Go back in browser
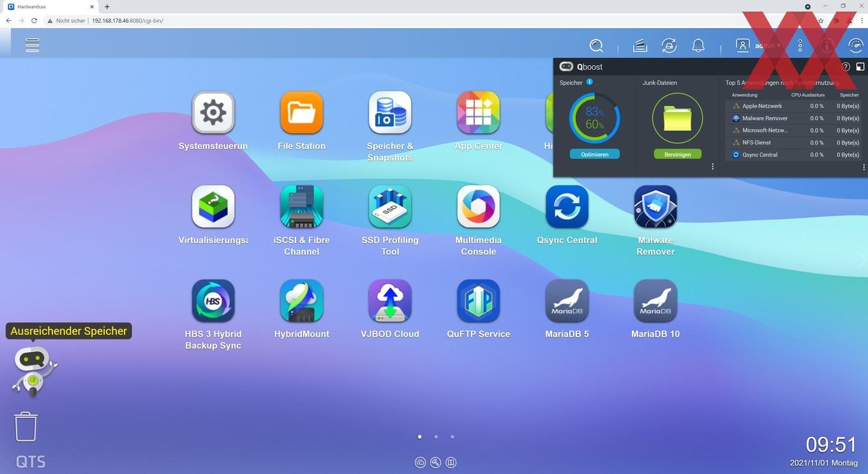The width and height of the screenshot is (868, 474). (8, 20)
